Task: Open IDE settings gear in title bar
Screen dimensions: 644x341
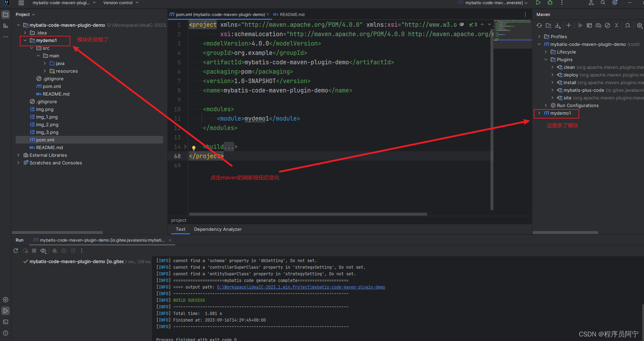Action: click(615, 3)
